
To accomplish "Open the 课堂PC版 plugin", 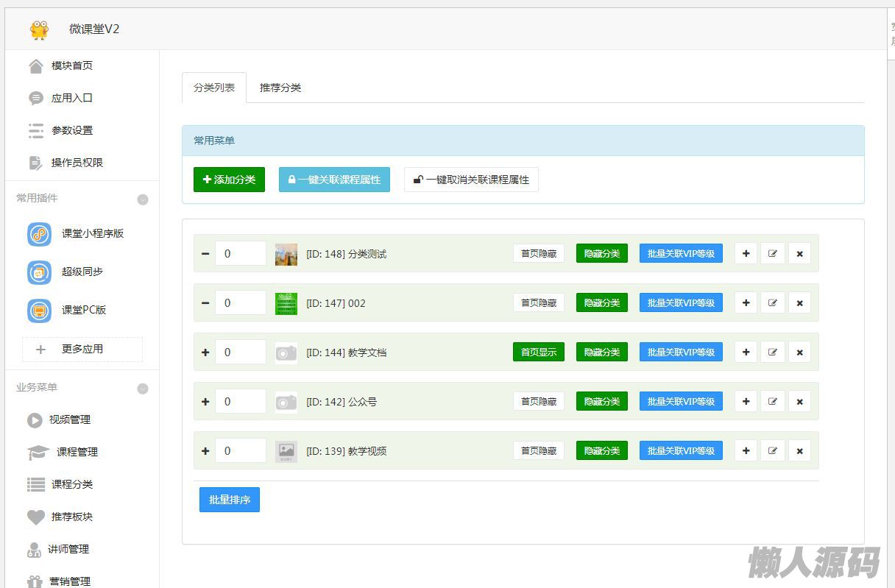I will pyautogui.click(x=83, y=311).
